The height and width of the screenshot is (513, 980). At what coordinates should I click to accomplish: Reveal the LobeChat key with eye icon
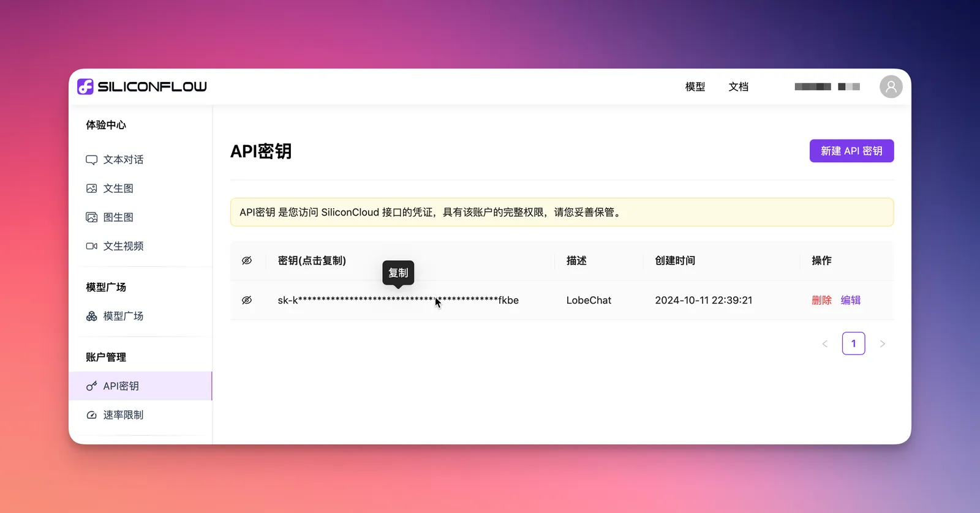point(247,300)
